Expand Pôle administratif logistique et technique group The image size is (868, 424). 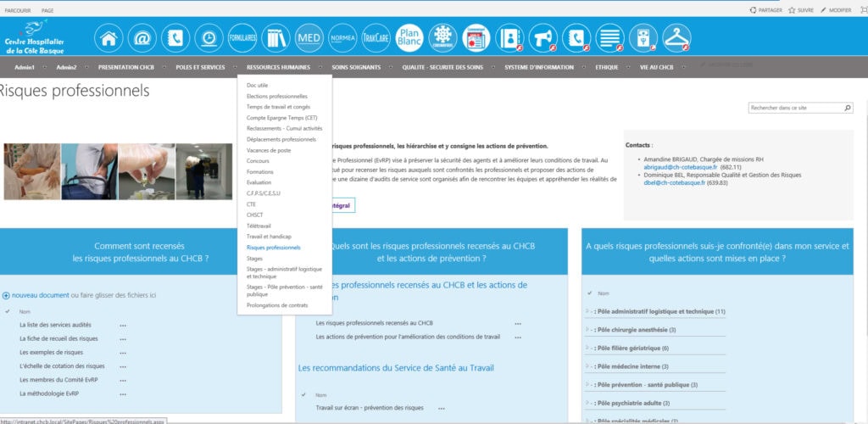(x=588, y=311)
